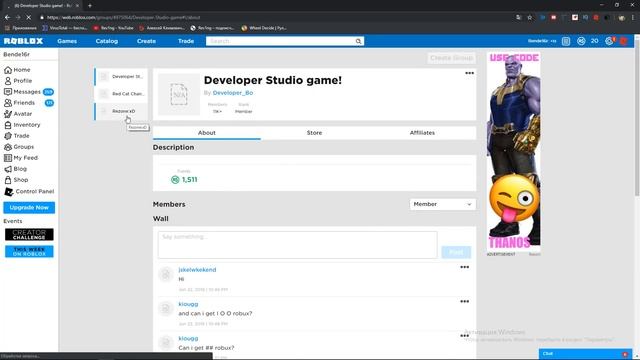Switch to the Affiliates tab

[422, 133]
